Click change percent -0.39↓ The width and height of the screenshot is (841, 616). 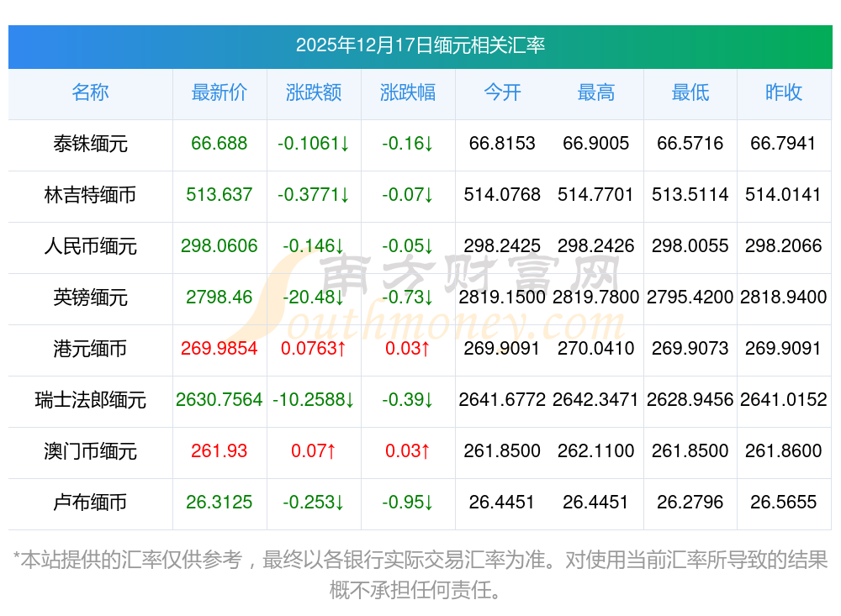point(408,399)
